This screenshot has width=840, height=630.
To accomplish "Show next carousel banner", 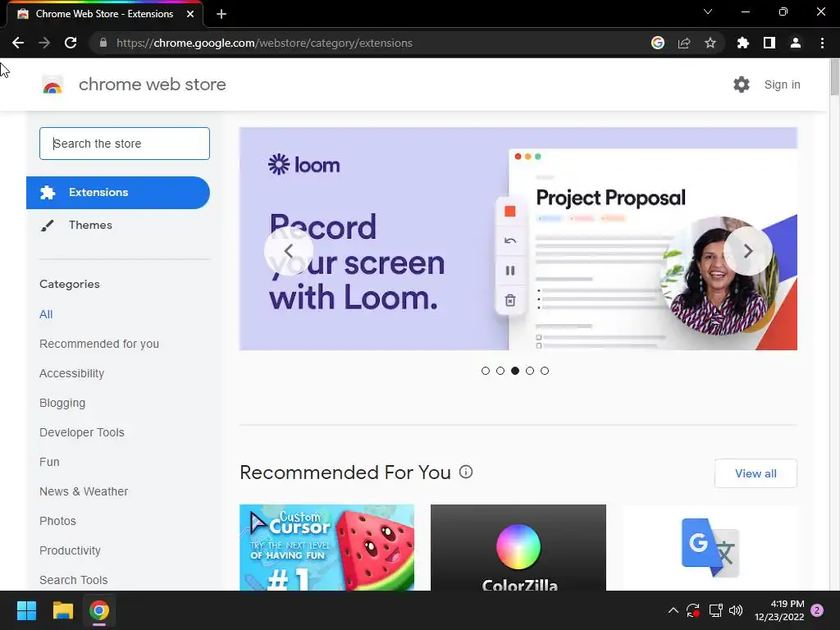I will click(748, 251).
